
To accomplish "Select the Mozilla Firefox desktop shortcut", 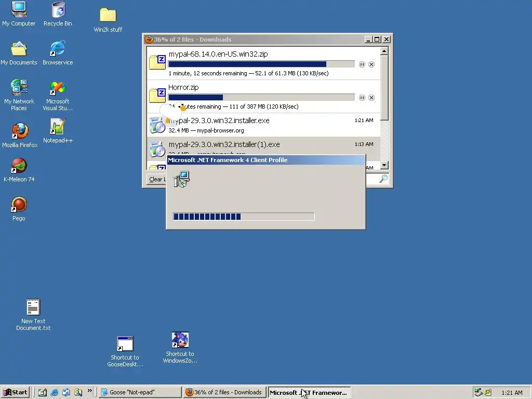I will 20,136.
